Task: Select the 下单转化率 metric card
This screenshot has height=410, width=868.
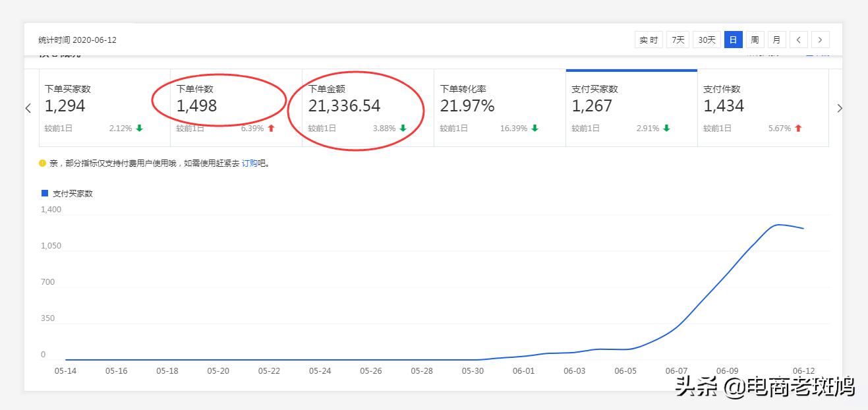Action: (x=500, y=108)
